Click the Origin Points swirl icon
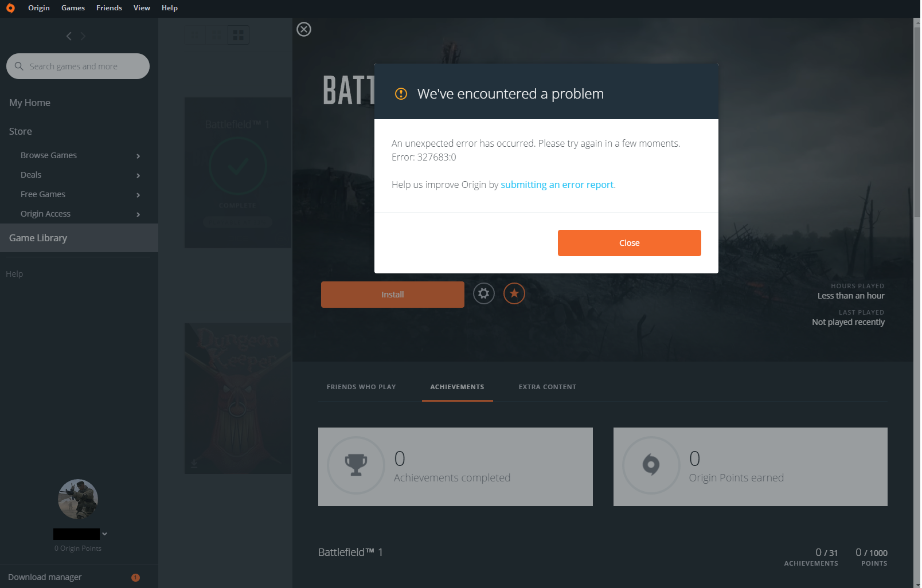Screen dimensions: 922x588 click(x=651, y=465)
